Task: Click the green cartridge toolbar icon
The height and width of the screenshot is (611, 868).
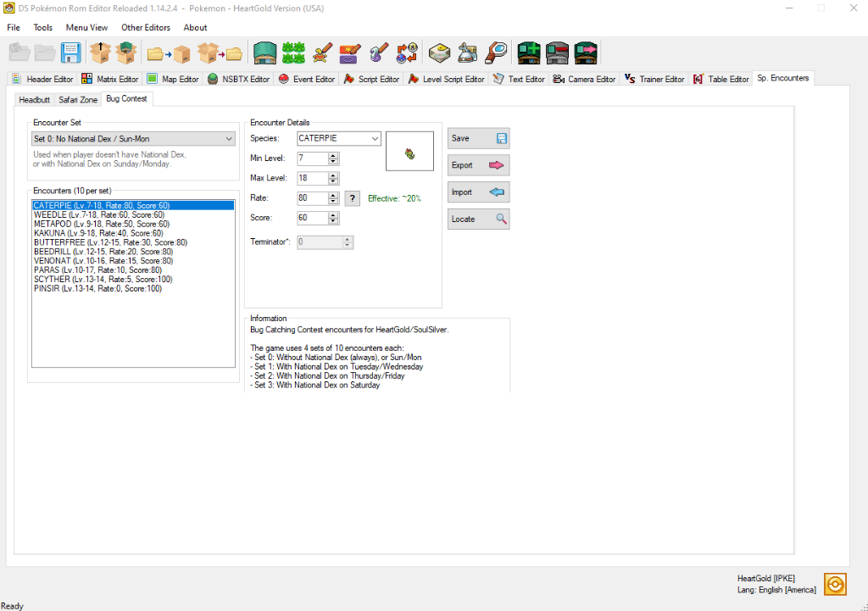Action: coord(528,53)
